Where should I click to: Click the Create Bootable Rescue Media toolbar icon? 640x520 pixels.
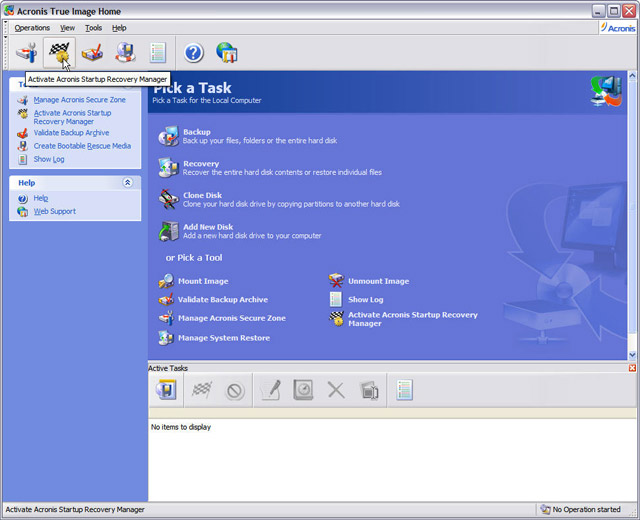125,53
